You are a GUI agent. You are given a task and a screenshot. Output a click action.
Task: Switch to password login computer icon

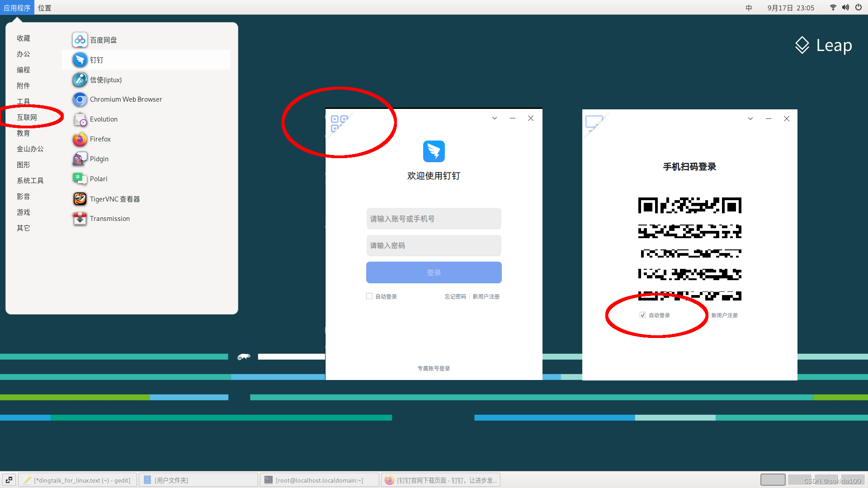pos(594,123)
